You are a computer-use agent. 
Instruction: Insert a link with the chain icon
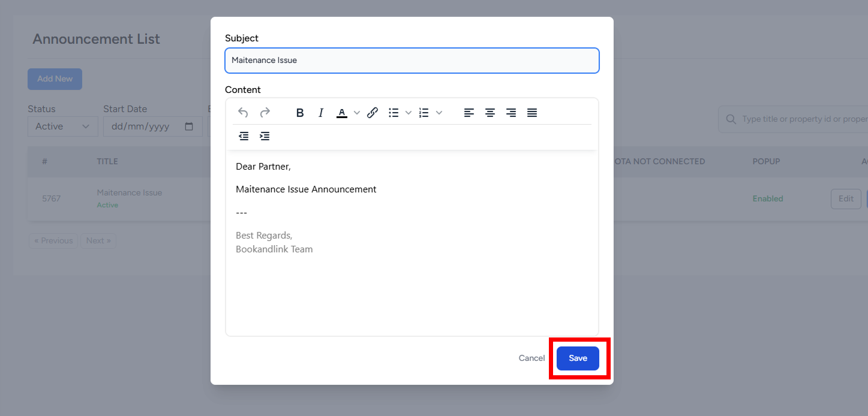point(373,113)
